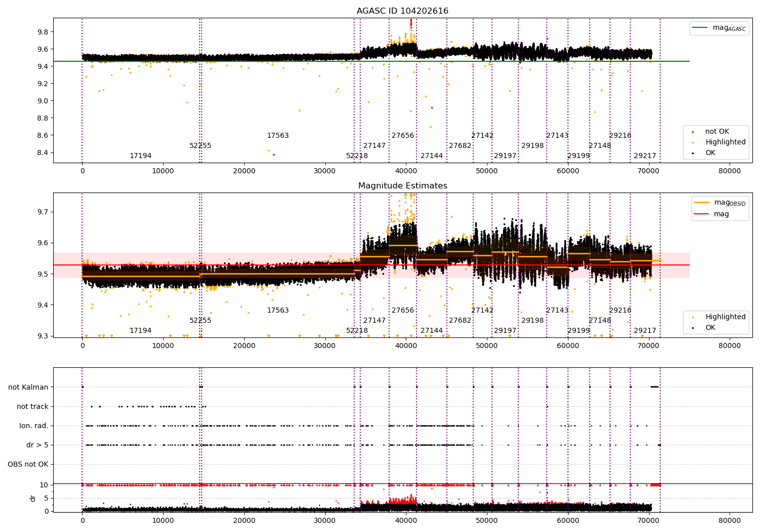
Task: Click OBSID label 27147 in the top plot
Action: [x=374, y=146]
